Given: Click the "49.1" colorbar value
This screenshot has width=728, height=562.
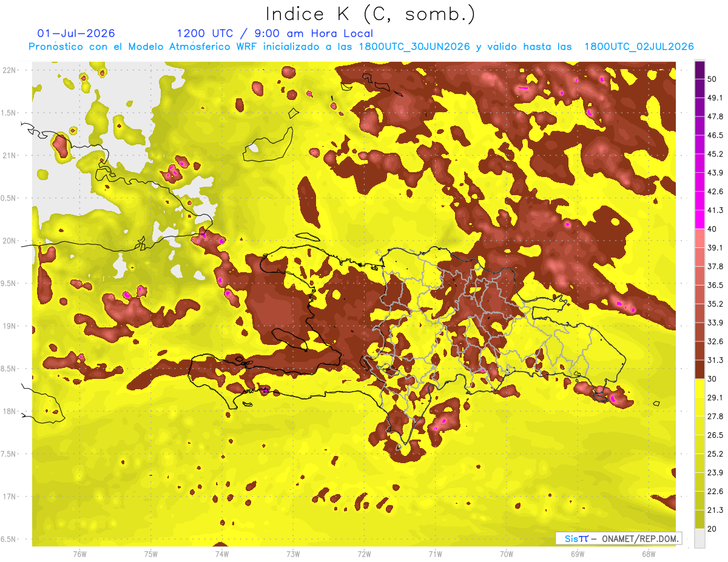Looking at the screenshot, I should point(715,98).
